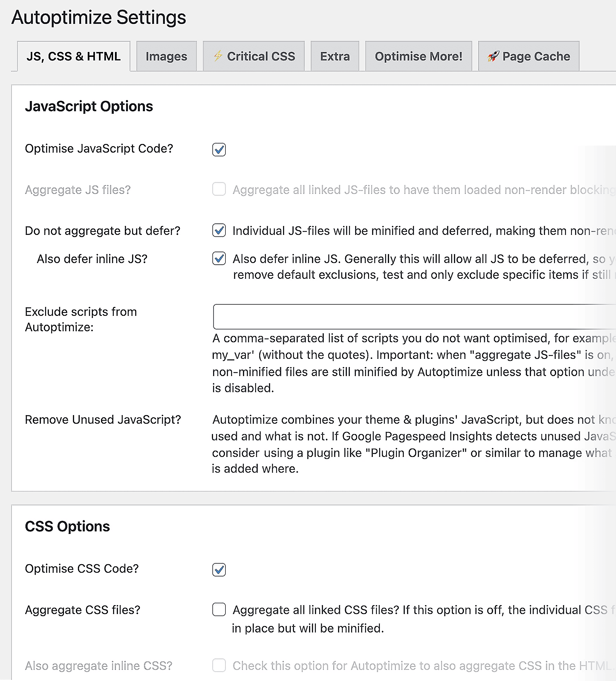Click the Exclude scripts from Autoptimize: label

81,319
